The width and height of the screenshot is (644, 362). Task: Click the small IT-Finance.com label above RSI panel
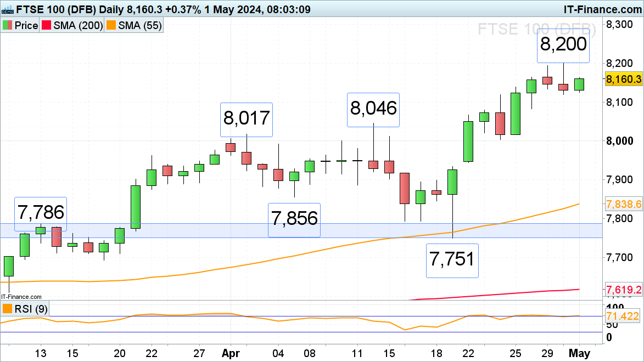click(21, 297)
